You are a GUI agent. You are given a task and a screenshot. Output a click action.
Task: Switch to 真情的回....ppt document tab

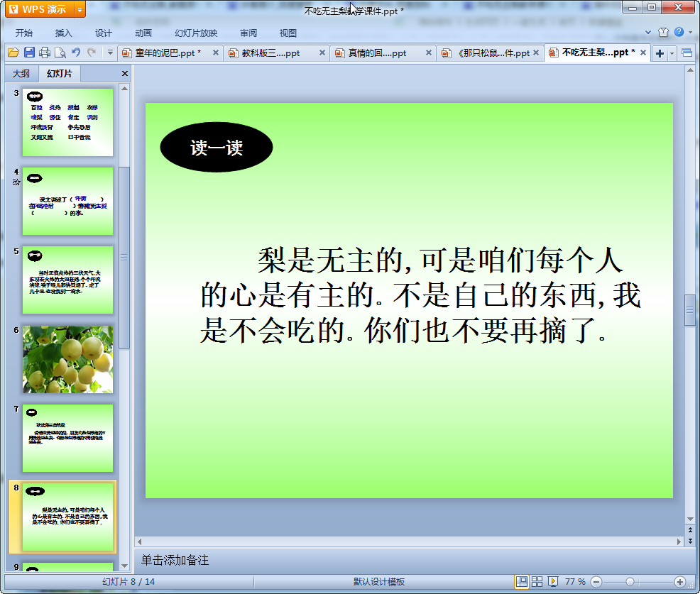(377, 53)
